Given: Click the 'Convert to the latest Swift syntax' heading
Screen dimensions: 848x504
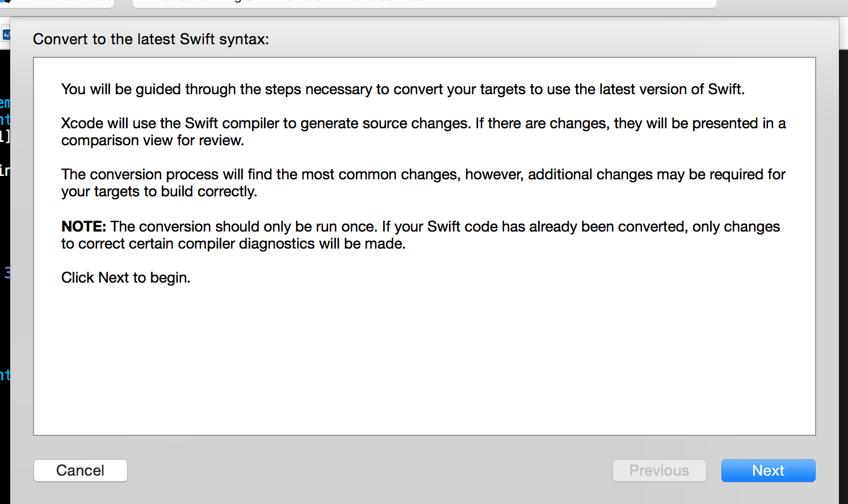Looking at the screenshot, I should click(x=151, y=39).
